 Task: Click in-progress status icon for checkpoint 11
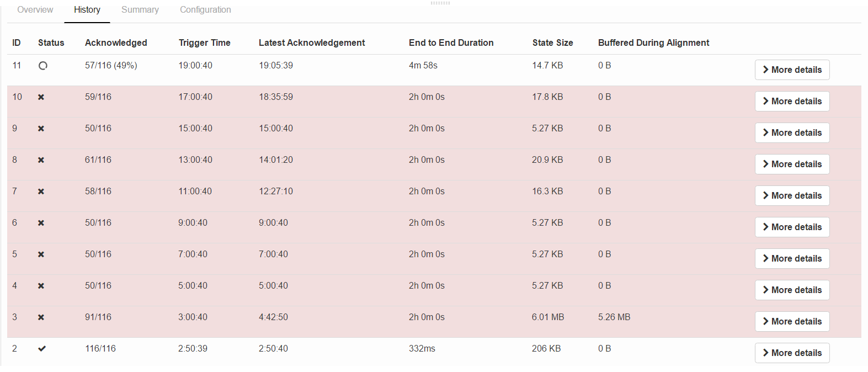[x=43, y=66]
